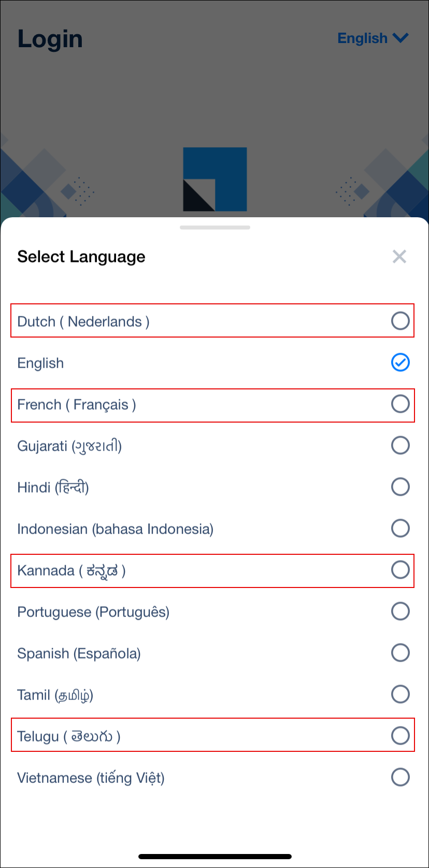The image size is (429, 868).
Task: Choose the Kannada radio button
Action: (400, 570)
